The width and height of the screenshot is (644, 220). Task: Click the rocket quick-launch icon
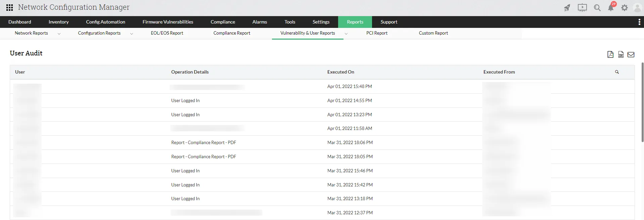(x=567, y=8)
